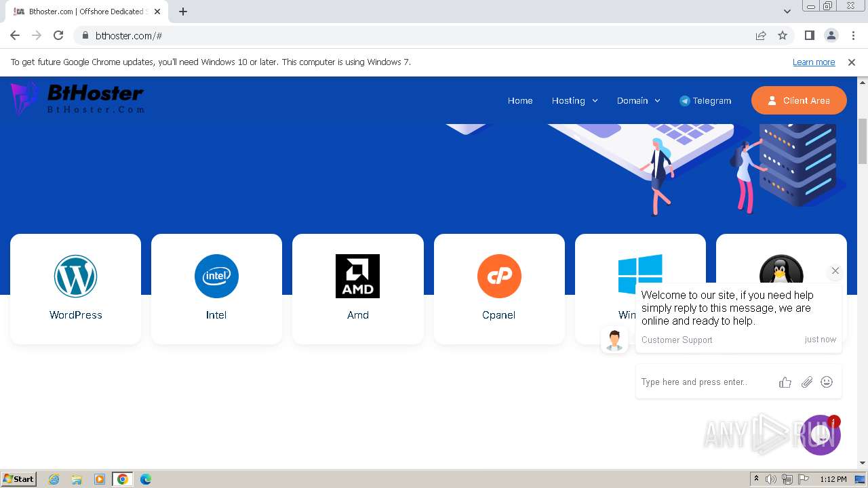The image size is (868, 488).
Task: Open Chrome's three-dot menu
Action: click(x=852, y=35)
